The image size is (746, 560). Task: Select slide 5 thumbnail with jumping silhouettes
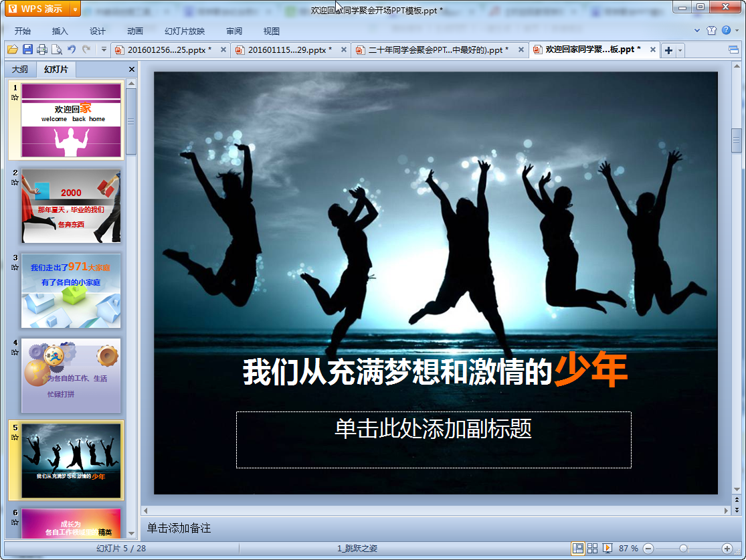tap(71, 461)
